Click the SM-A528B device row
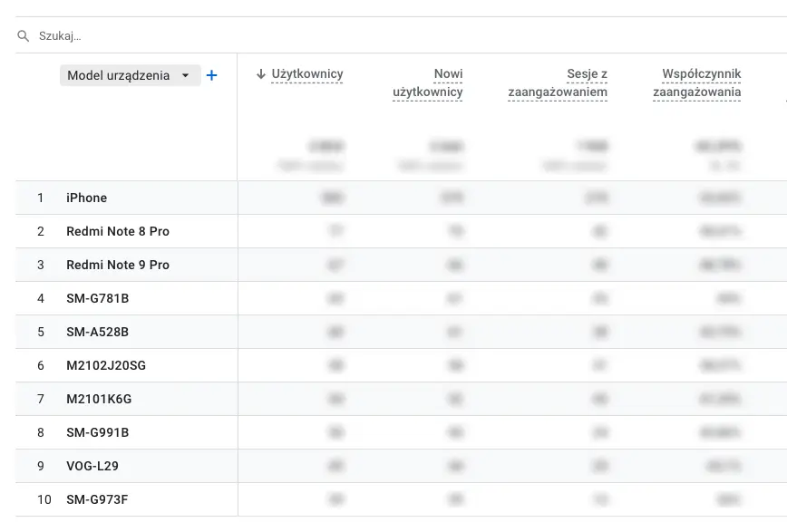787x532 pixels. pyautogui.click(x=98, y=332)
